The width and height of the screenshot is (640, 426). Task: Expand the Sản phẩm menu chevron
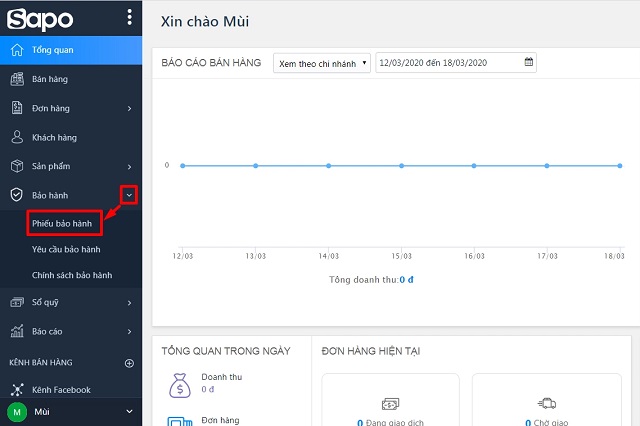pos(129,166)
